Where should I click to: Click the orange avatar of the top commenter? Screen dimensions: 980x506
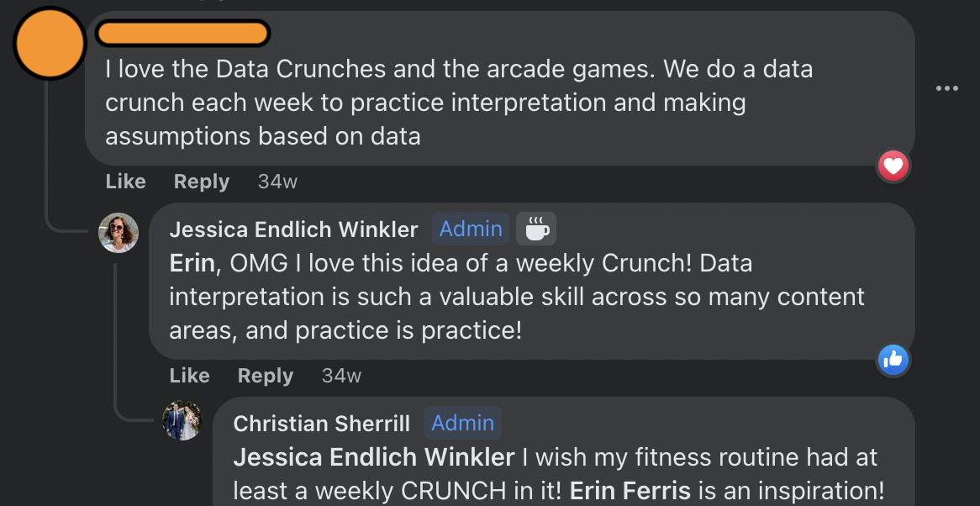pos(50,43)
